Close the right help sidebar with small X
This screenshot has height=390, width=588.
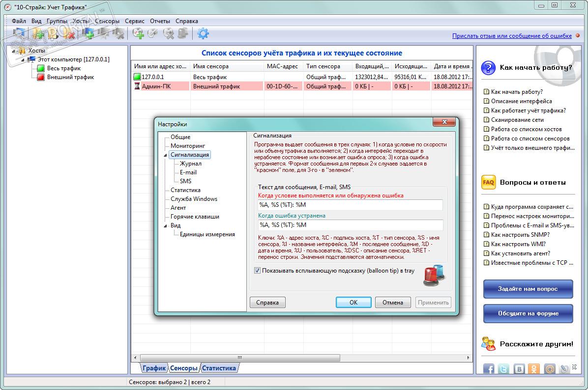(x=575, y=367)
